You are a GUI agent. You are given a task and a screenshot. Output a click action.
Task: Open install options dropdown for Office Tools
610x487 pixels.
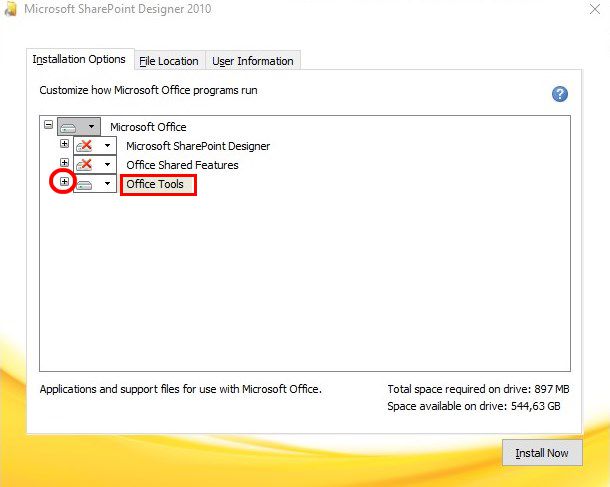point(95,184)
